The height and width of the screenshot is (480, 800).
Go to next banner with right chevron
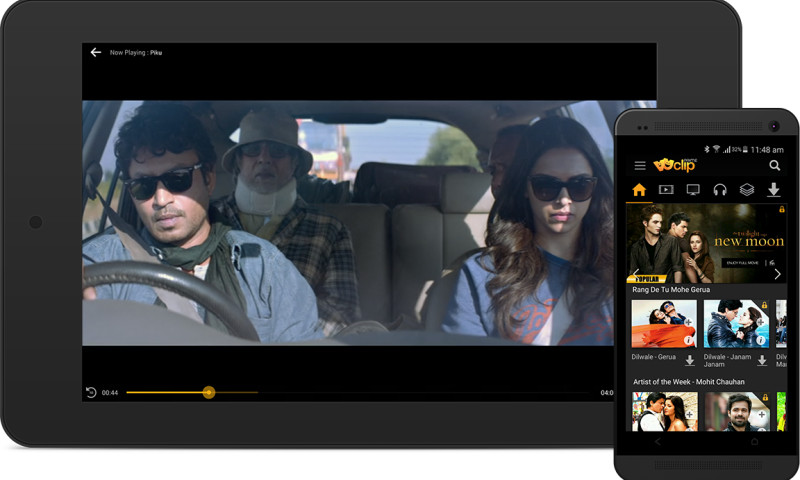click(777, 274)
